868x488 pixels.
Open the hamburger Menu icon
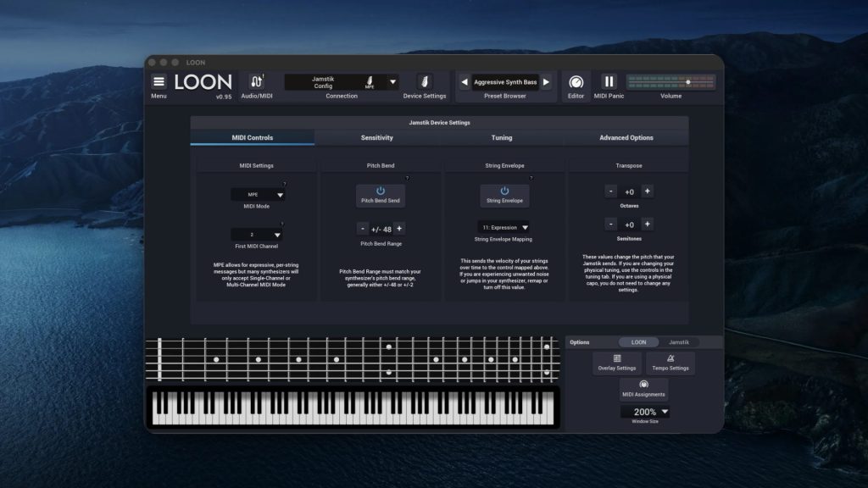pos(159,82)
